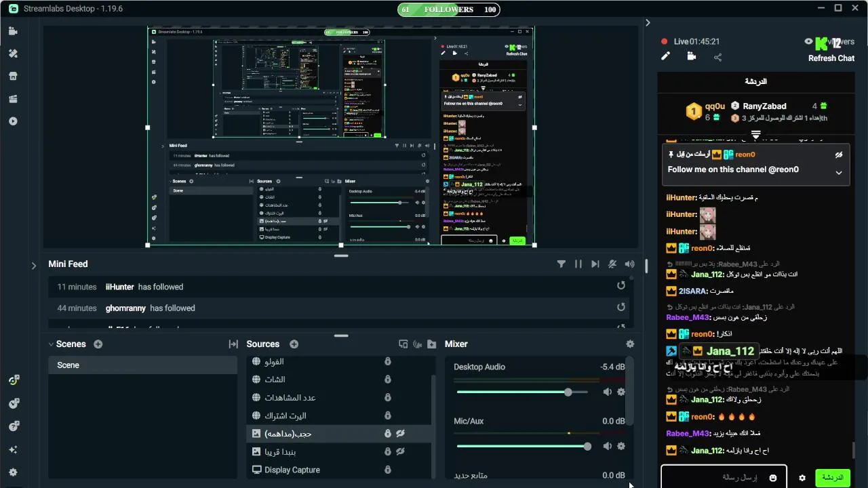The image size is (868, 488).
Task: Mute Mic/Aux channel
Action: [608, 446]
